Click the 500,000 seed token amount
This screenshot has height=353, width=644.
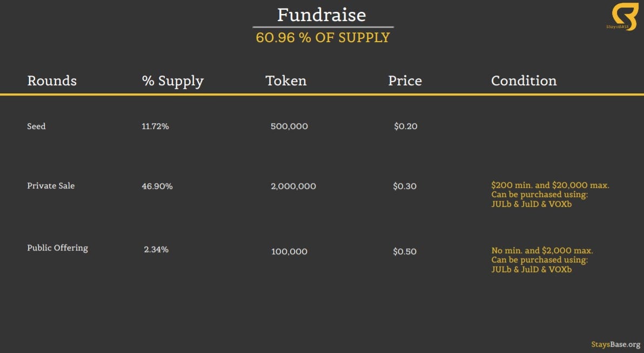coord(289,126)
